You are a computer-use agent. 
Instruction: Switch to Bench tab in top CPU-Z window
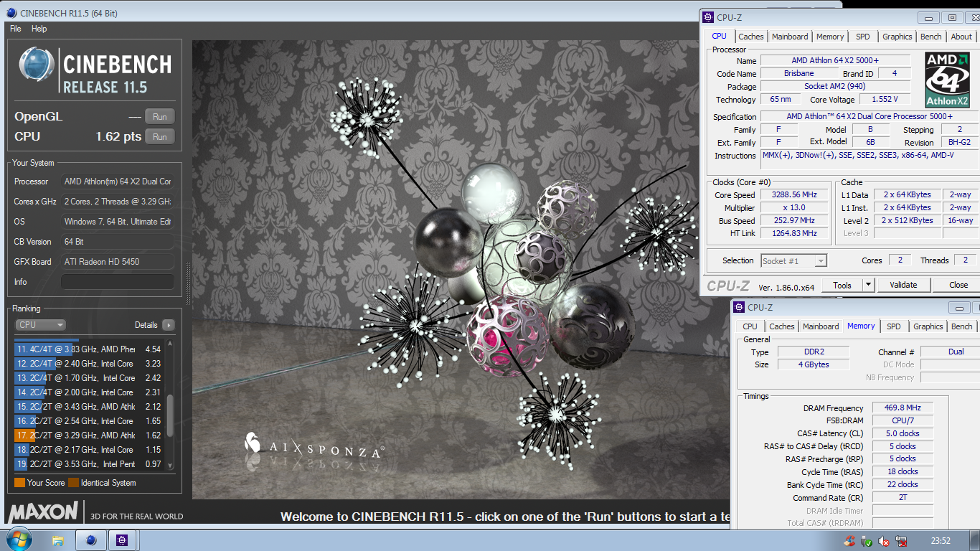tap(931, 37)
